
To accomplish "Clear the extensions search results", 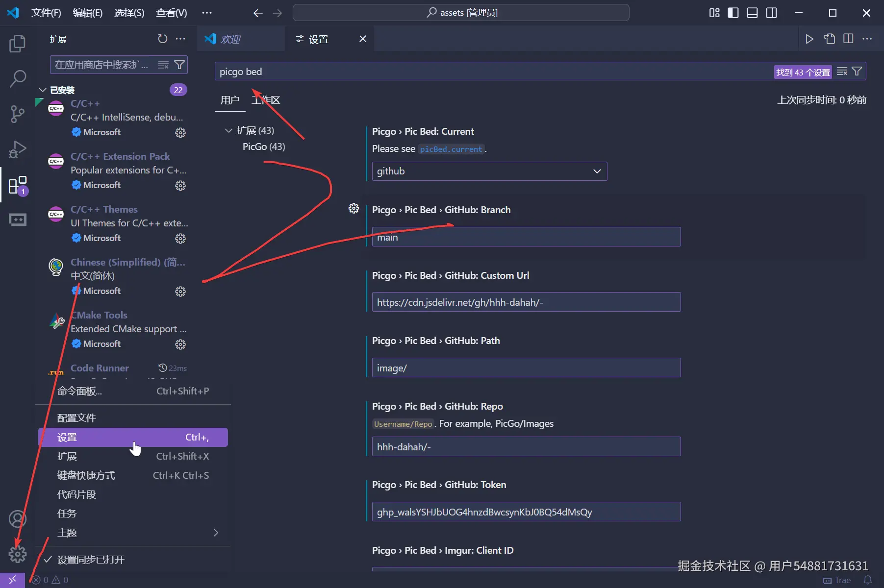I will [x=163, y=65].
